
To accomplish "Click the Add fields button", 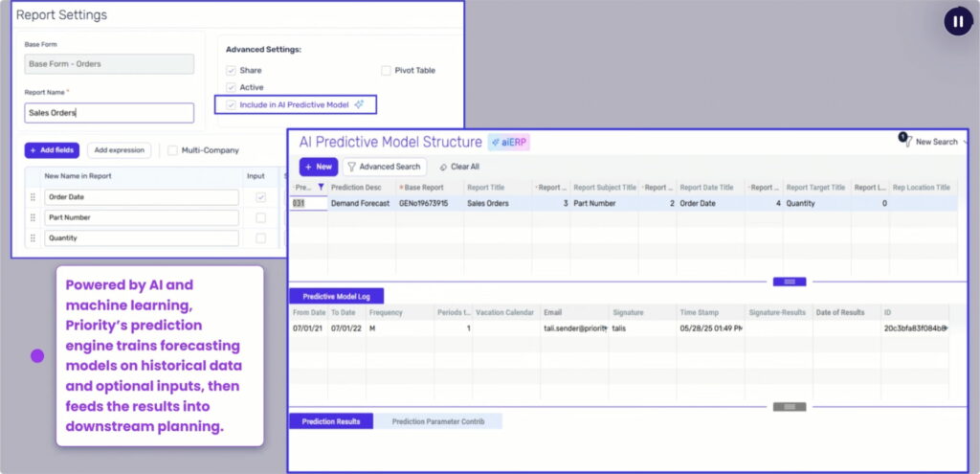I will point(52,150).
